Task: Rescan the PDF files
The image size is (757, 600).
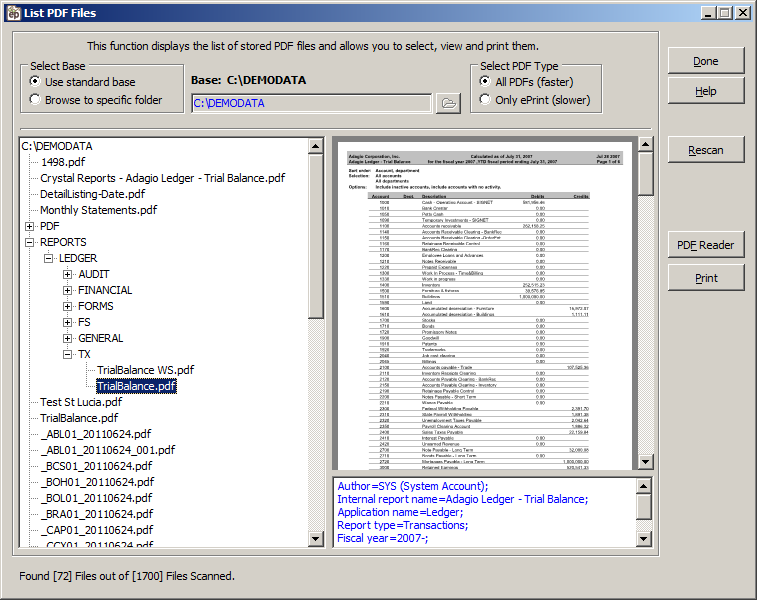Action: point(706,150)
